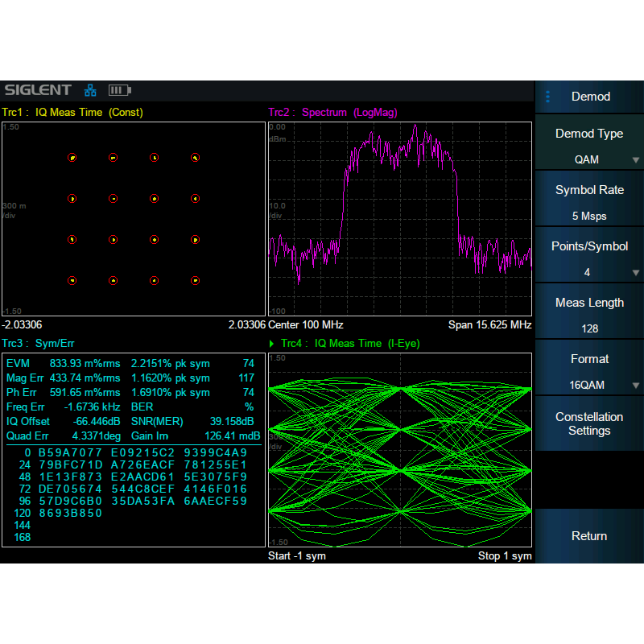Image resolution: width=644 pixels, height=644 pixels.
Task: Activate the Trc4 I-Eye trace title
Action: (350, 344)
